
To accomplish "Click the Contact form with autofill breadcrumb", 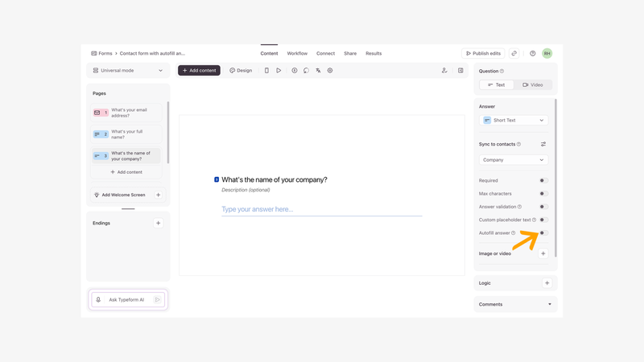I will (x=152, y=53).
